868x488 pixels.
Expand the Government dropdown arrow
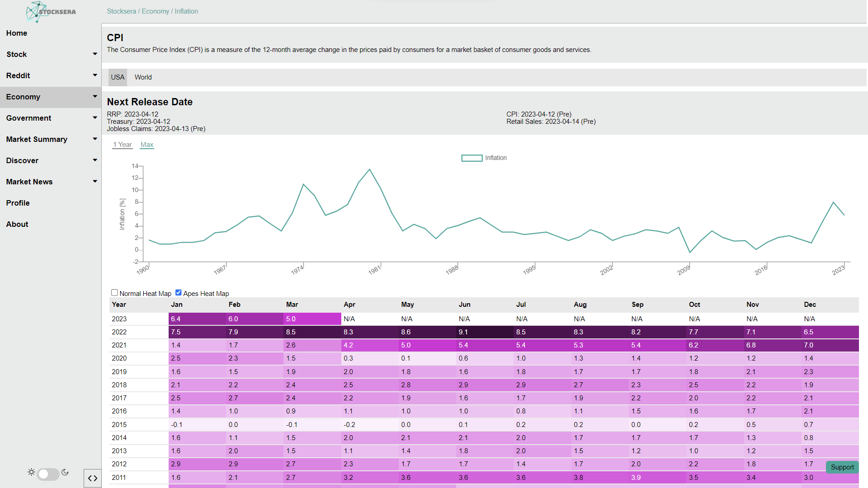click(95, 118)
